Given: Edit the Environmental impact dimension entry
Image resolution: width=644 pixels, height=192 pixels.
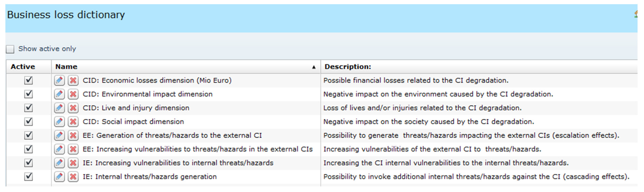Looking at the screenshot, I should (59, 94).
